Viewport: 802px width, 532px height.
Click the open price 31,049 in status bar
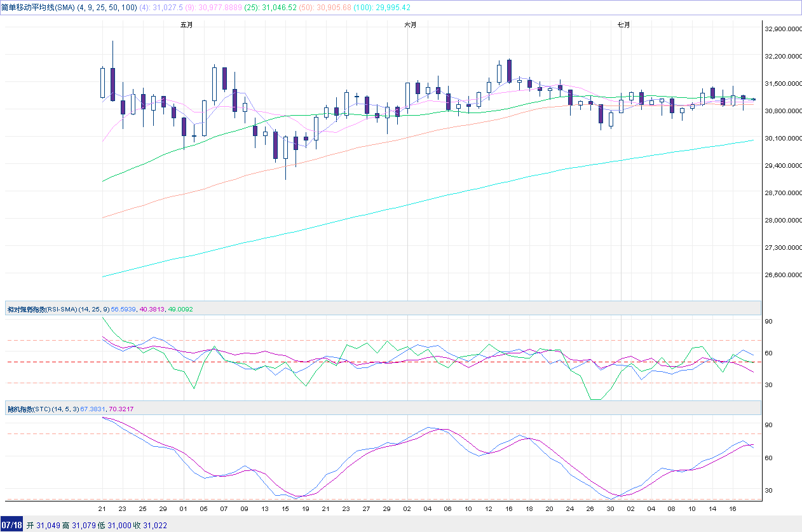(50, 526)
